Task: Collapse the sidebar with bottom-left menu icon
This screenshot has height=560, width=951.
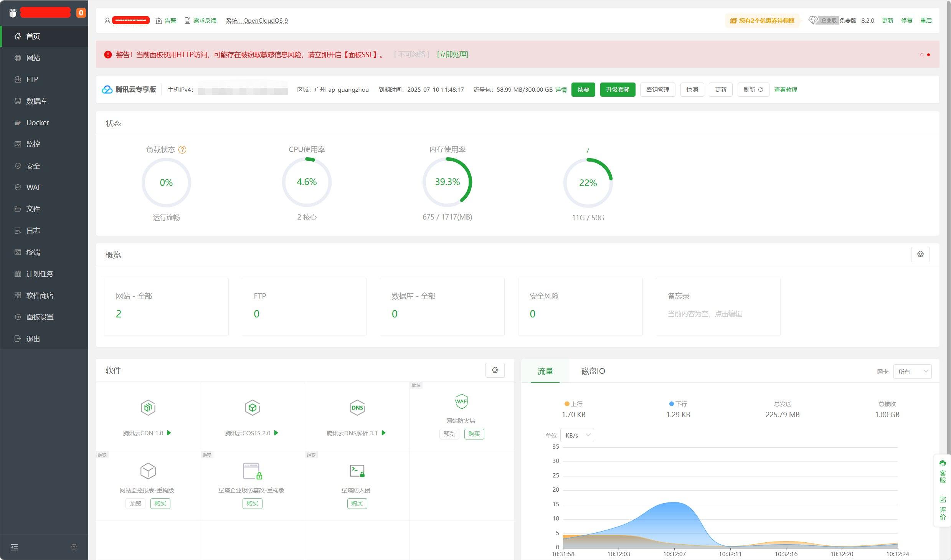Action: coord(15,547)
